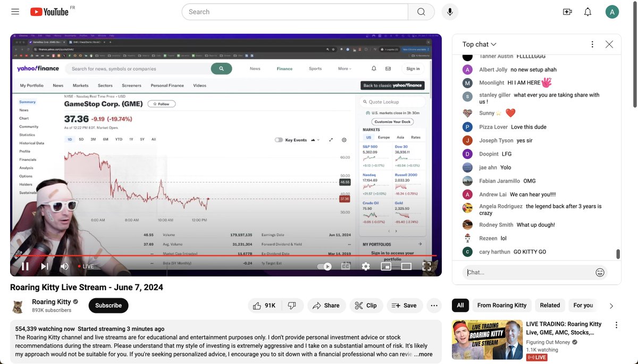Click jae ahn's Yolo message
The width and height of the screenshot is (638, 364).
point(507,167)
